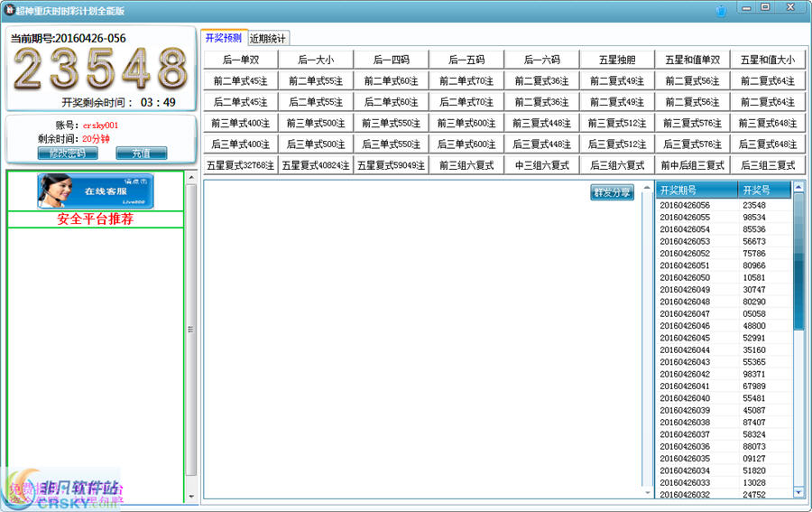Pick 后三单式600注 plan
812x512 pixels.
point(466,144)
